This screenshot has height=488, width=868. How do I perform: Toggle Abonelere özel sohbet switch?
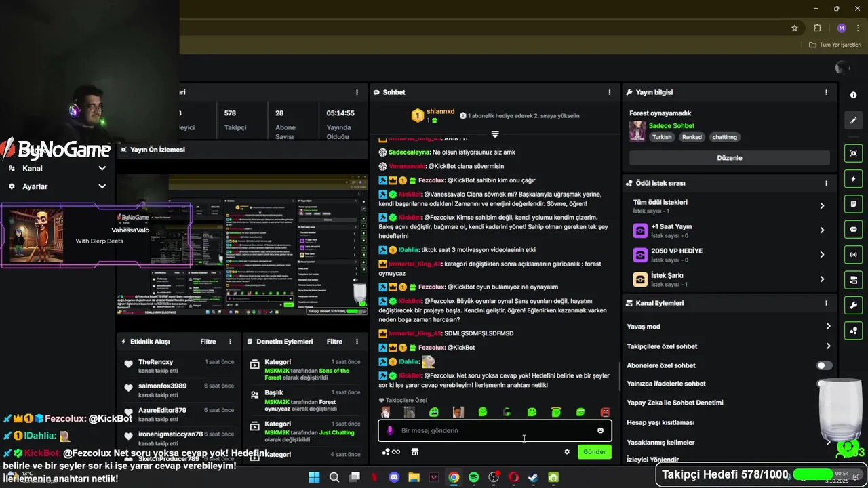point(824,365)
